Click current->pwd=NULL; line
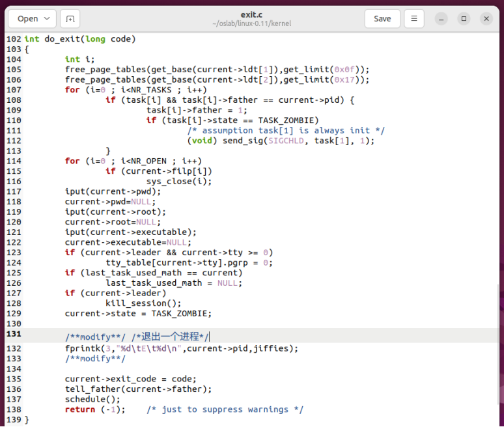This screenshot has width=504, height=427. point(110,202)
